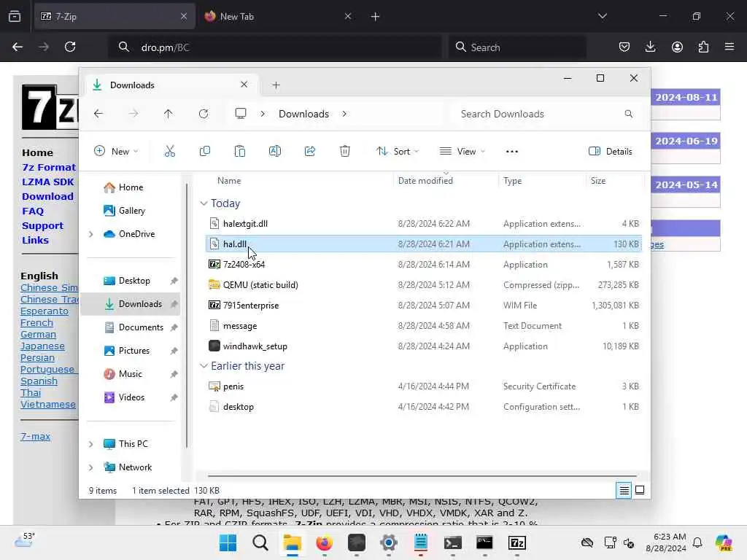Refresh the Downloads folder view
The image size is (747, 560).
tap(204, 114)
